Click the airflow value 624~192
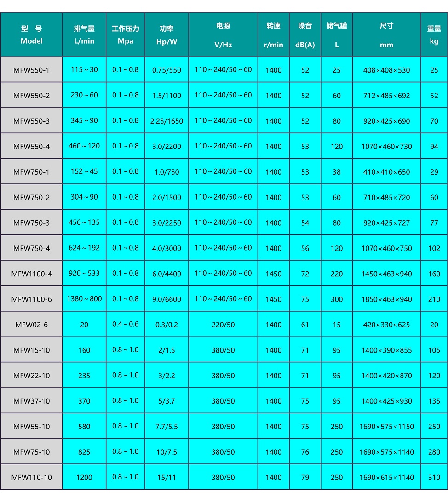Screen dimensions: 448x502 click(x=84, y=247)
